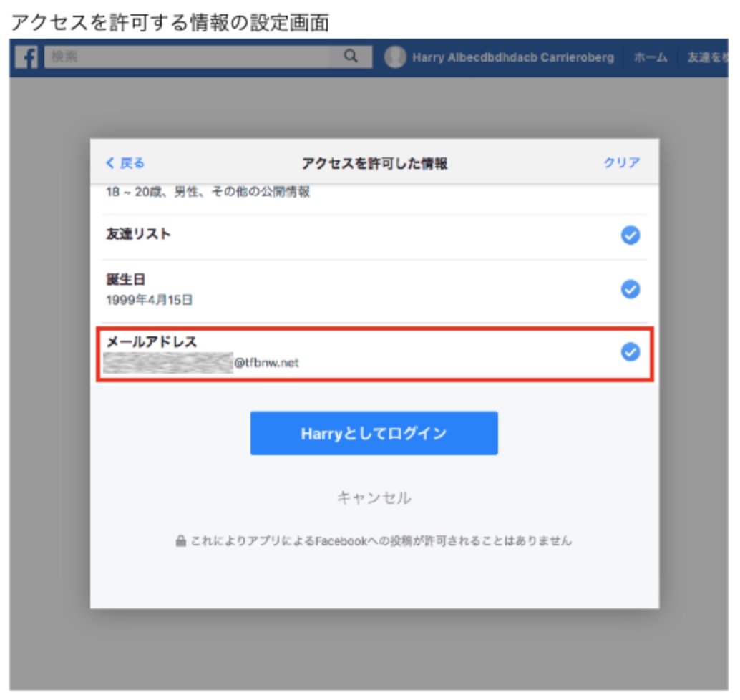
Task: Disable the メールアドレス permission checkmark
Action: click(630, 352)
